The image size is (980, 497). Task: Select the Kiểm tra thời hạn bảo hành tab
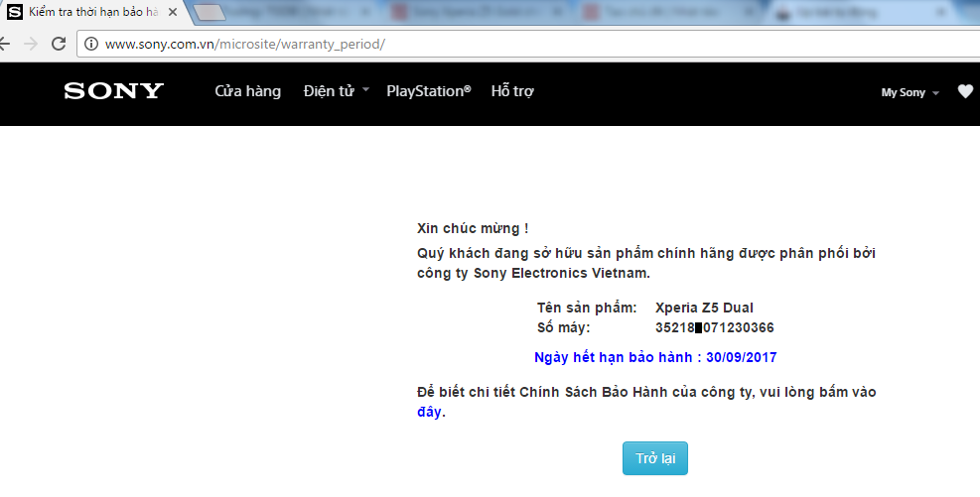click(x=93, y=12)
